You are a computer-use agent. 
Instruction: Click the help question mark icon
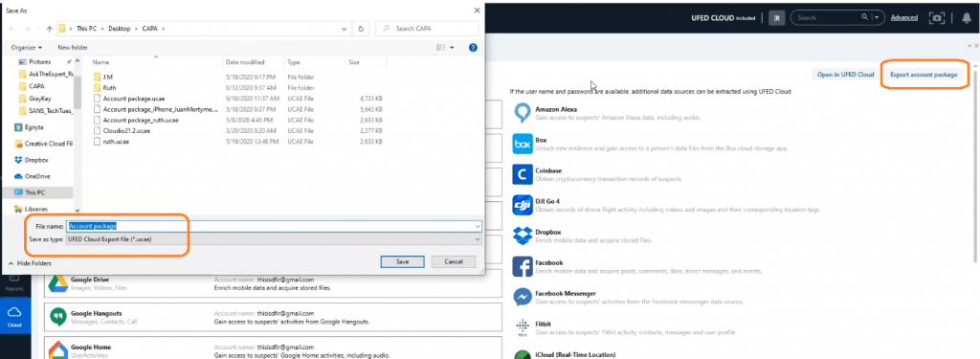(x=473, y=48)
